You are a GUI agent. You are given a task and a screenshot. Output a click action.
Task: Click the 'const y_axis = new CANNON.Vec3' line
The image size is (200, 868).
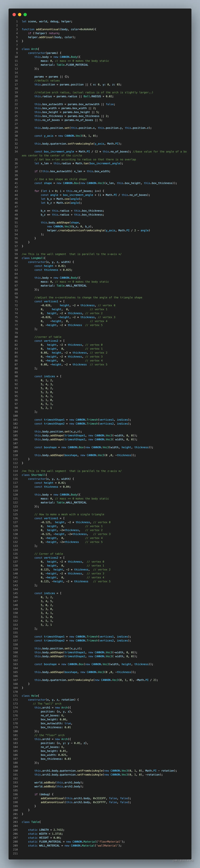pos(66,136)
